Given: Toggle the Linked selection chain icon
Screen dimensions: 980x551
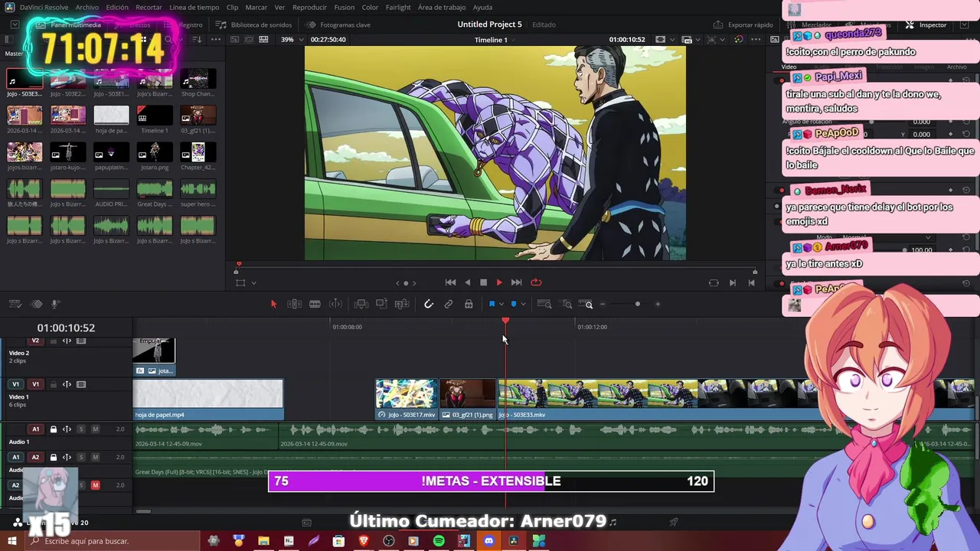Looking at the screenshot, I should [449, 304].
